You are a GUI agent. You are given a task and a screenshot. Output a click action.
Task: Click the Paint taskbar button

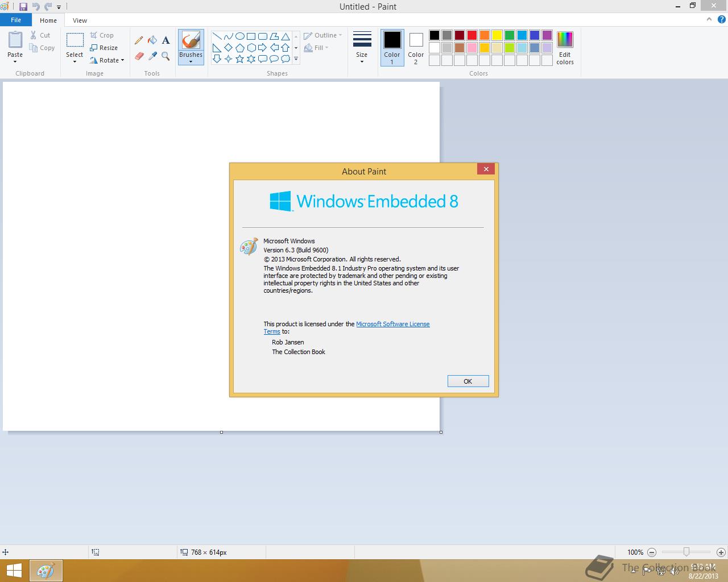[x=45, y=571]
